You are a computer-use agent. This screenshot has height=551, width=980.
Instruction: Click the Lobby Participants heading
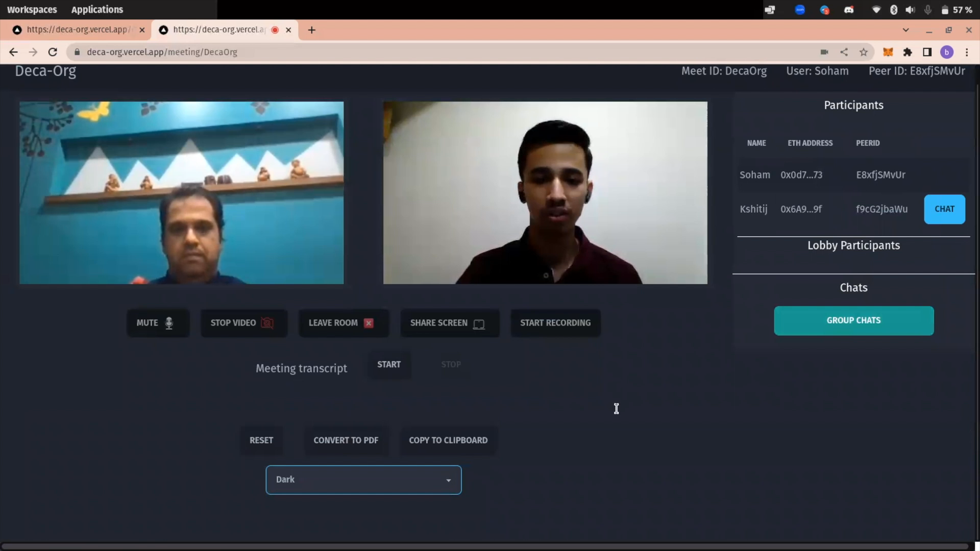pos(853,245)
